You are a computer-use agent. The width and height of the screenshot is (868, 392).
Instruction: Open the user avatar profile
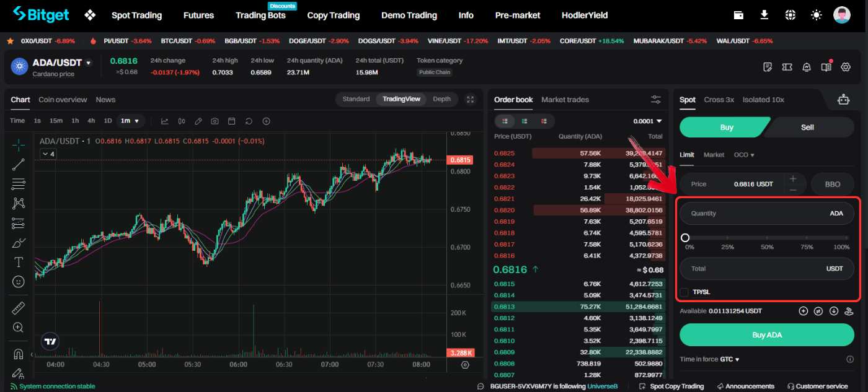pos(842,15)
